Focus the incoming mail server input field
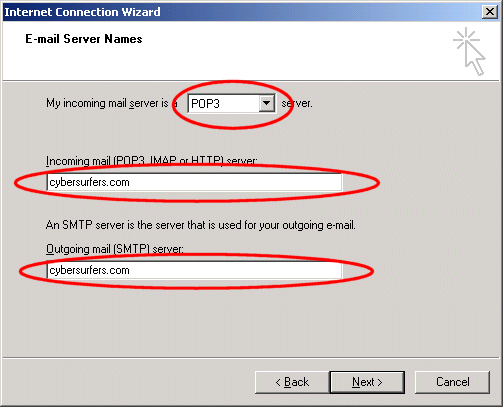This screenshot has width=503, height=407. 194,182
